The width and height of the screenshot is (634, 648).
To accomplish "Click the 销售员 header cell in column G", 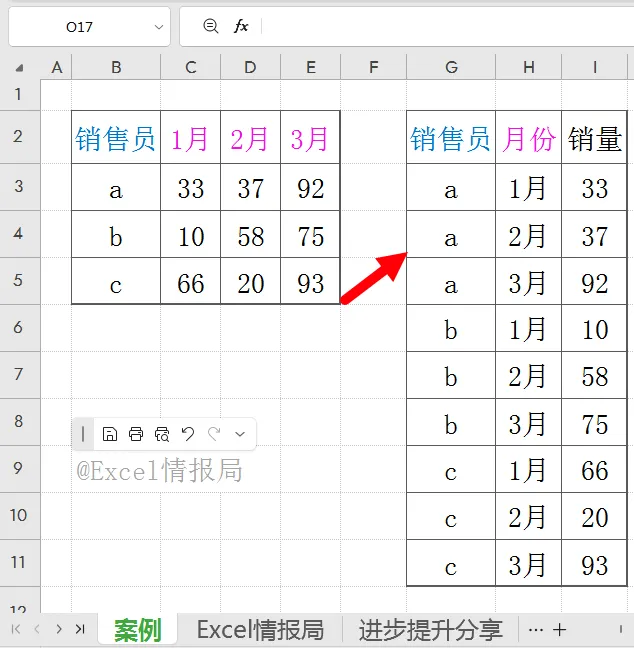I will coord(451,137).
